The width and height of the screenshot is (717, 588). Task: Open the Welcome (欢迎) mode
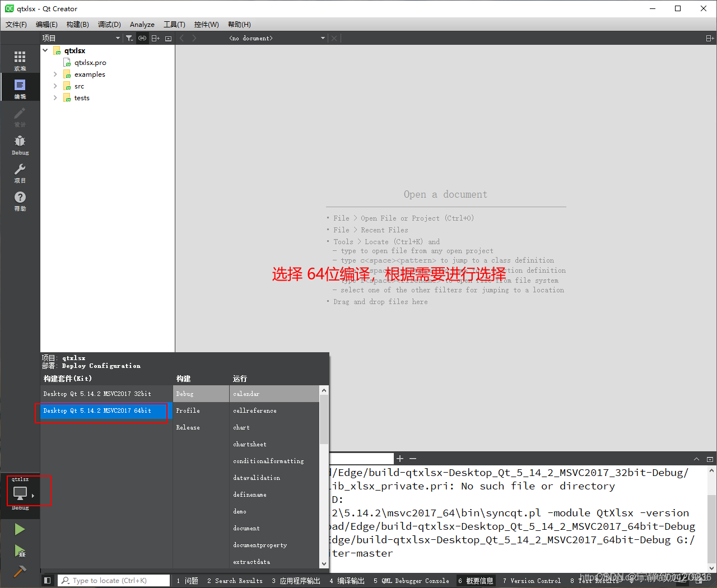[x=20, y=60]
